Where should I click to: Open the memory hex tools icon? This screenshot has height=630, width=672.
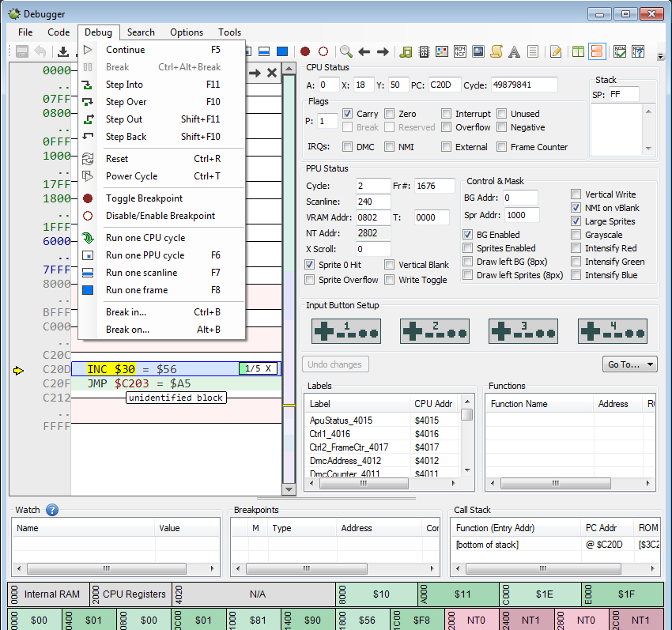pos(460,52)
